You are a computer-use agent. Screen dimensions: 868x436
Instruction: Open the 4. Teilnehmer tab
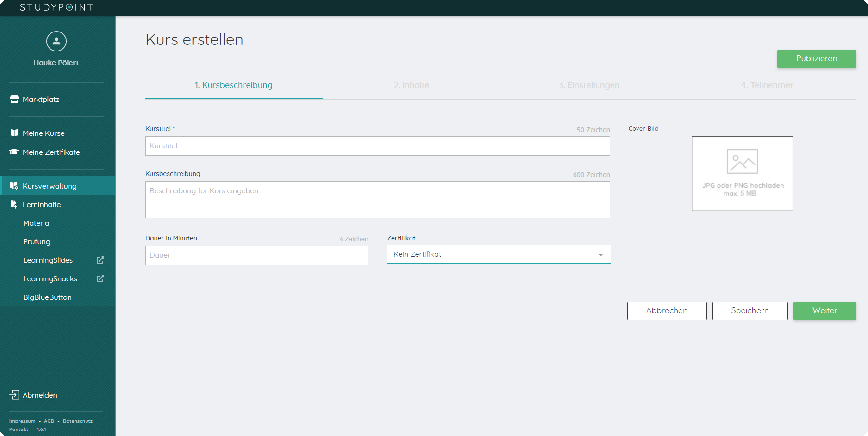click(x=767, y=85)
